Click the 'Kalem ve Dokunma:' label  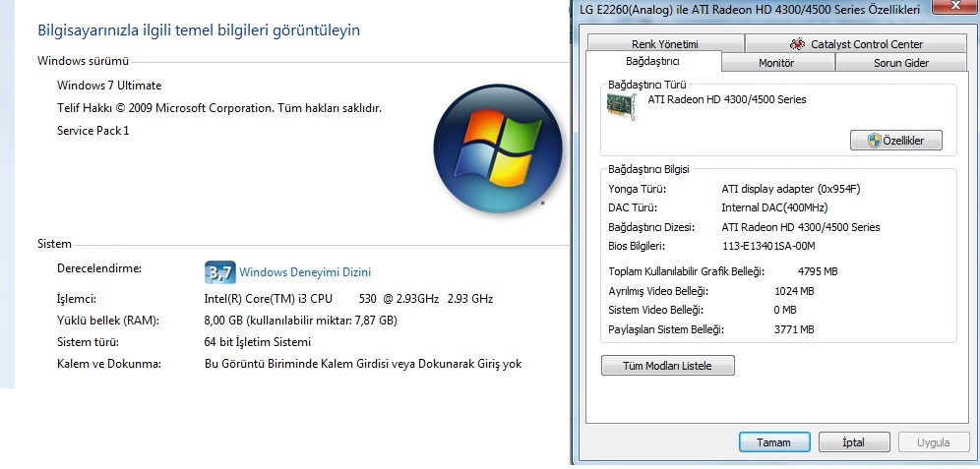coord(109,364)
